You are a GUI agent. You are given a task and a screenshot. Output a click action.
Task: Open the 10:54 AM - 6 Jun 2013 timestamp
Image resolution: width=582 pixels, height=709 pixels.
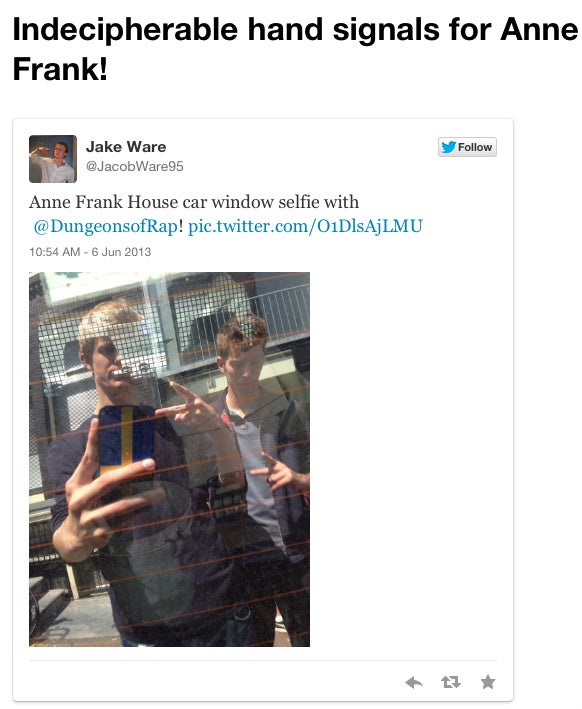point(90,252)
